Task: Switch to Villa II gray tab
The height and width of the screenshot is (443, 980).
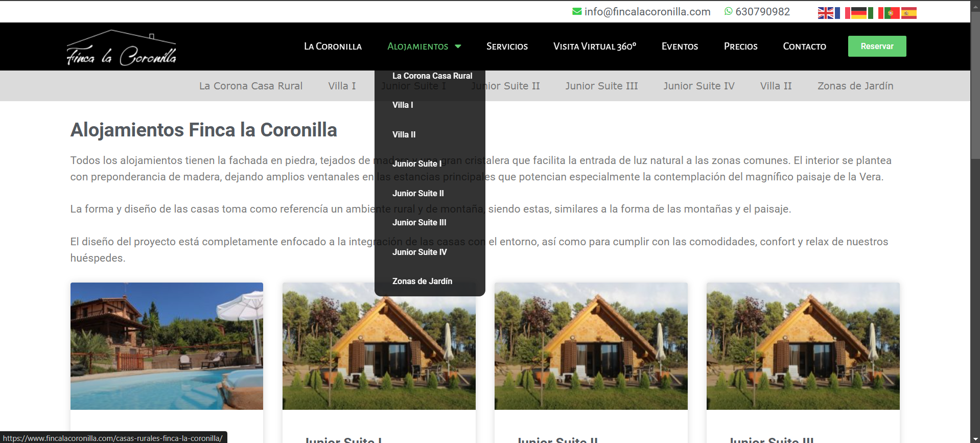Action: pyautogui.click(x=776, y=86)
